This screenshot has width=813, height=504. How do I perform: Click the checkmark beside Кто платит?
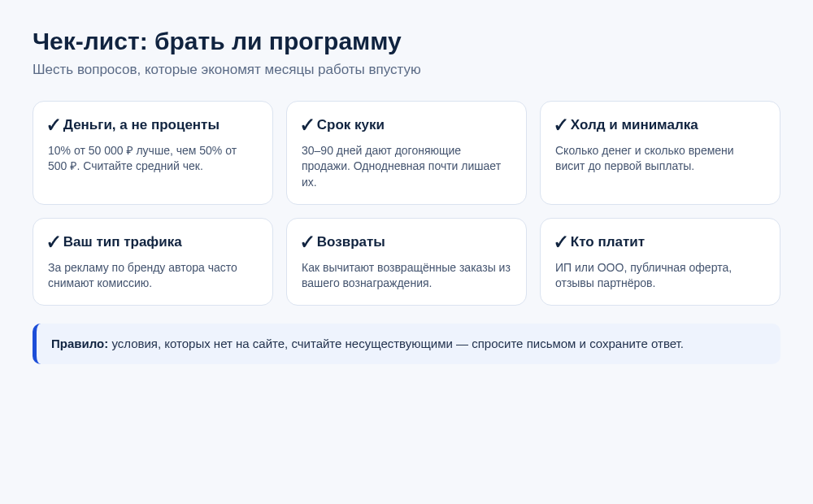(560, 242)
